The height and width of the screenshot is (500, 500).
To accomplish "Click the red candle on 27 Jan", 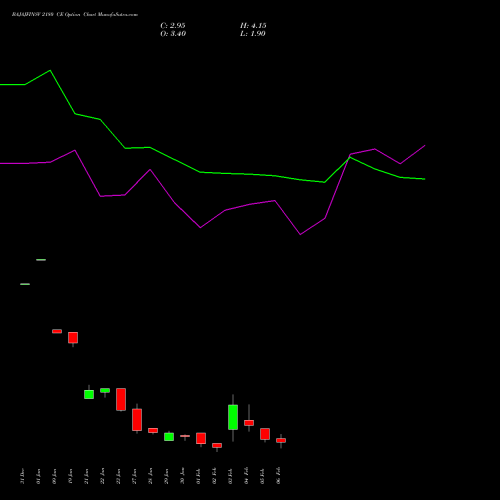I will [x=137, y=420].
